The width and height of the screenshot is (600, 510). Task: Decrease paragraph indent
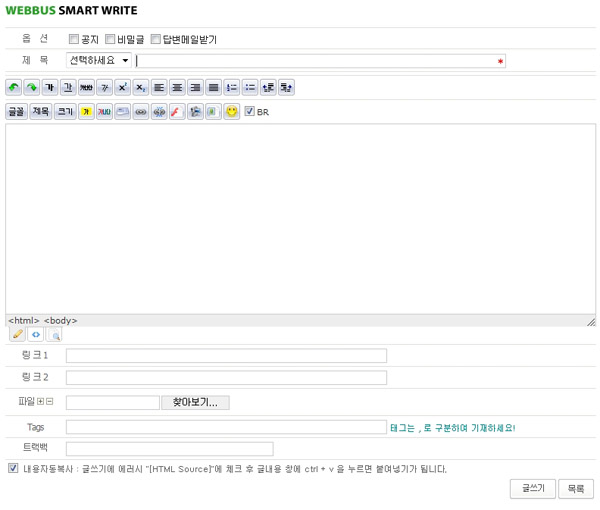(268, 88)
